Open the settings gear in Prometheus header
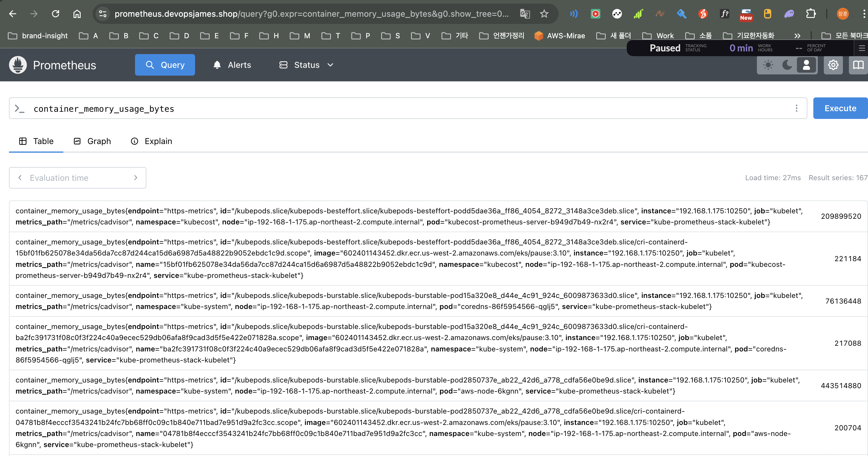 (833, 65)
